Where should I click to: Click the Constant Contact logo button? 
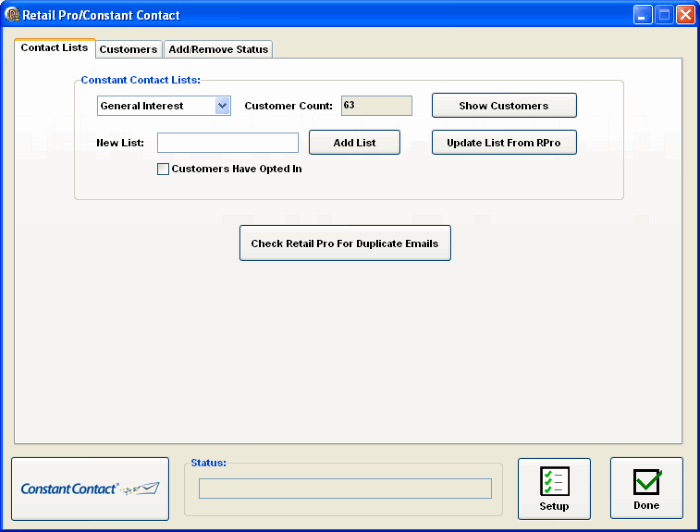click(x=90, y=489)
